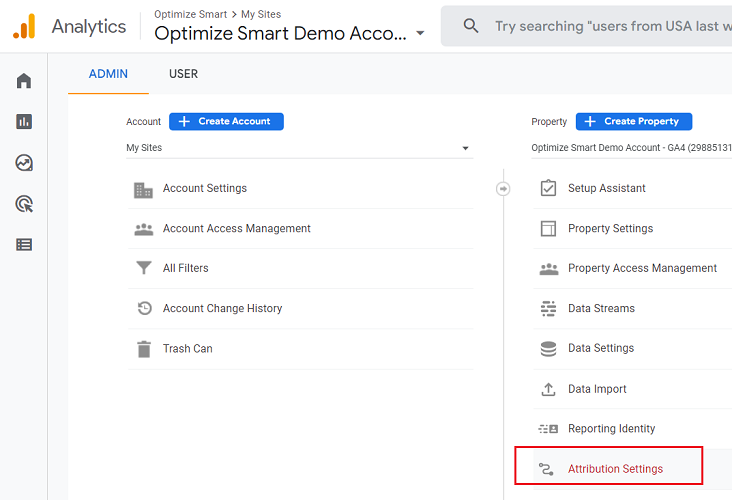Viewport: 732px width, 500px height.
Task: Click the Reporting Identity icon
Action: click(548, 429)
